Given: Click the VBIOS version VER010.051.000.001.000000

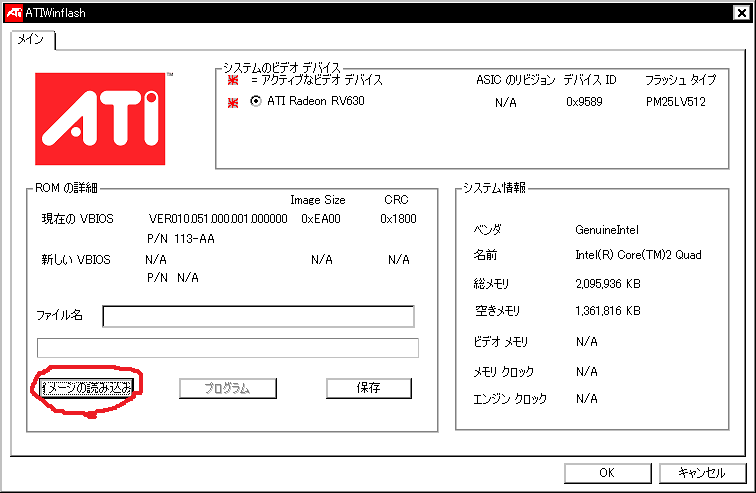Looking at the screenshot, I should tap(218, 219).
